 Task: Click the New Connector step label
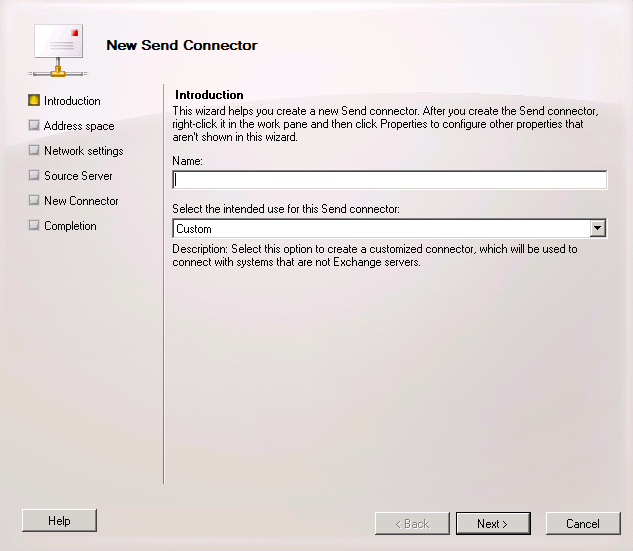81,201
